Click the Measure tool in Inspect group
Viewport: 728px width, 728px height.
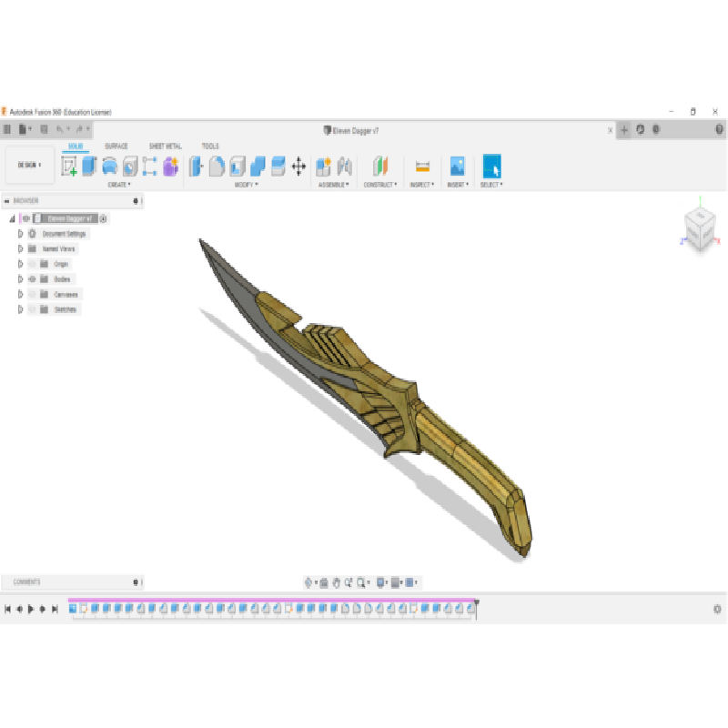click(x=422, y=167)
